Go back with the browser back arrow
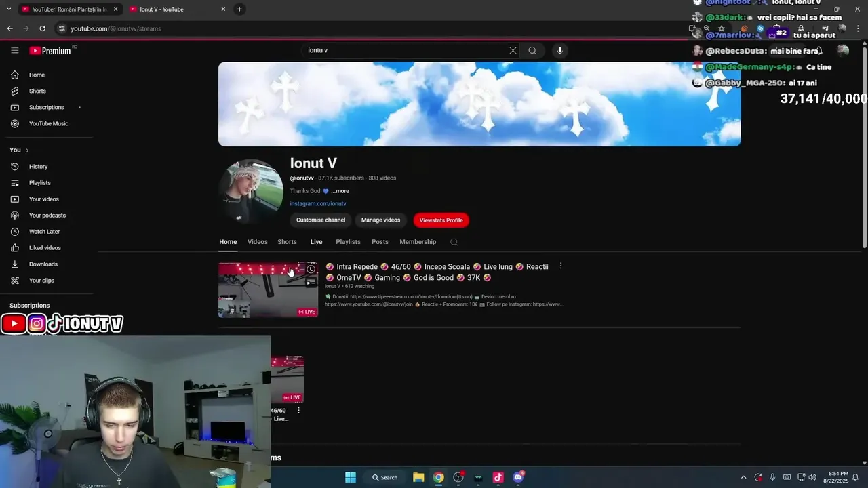Image resolution: width=868 pixels, height=488 pixels. (9, 28)
